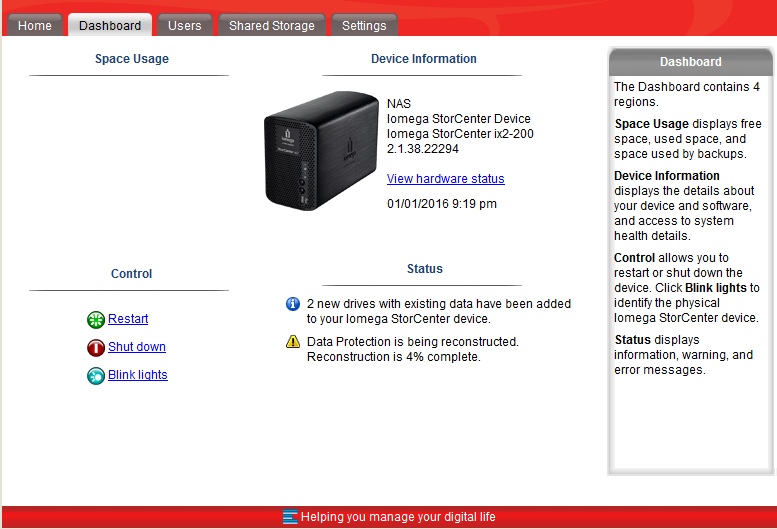The width and height of the screenshot is (777, 529).
Task: Click the yellow warning triangle icon
Action: (293, 342)
